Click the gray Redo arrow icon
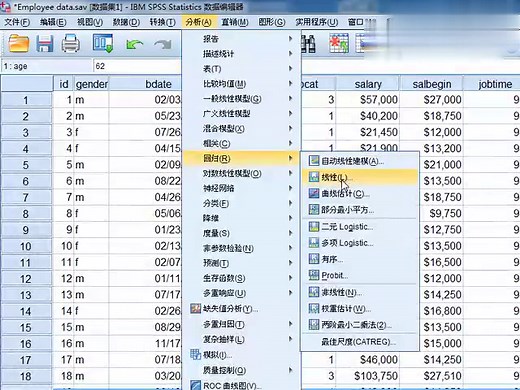 [163, 45]
